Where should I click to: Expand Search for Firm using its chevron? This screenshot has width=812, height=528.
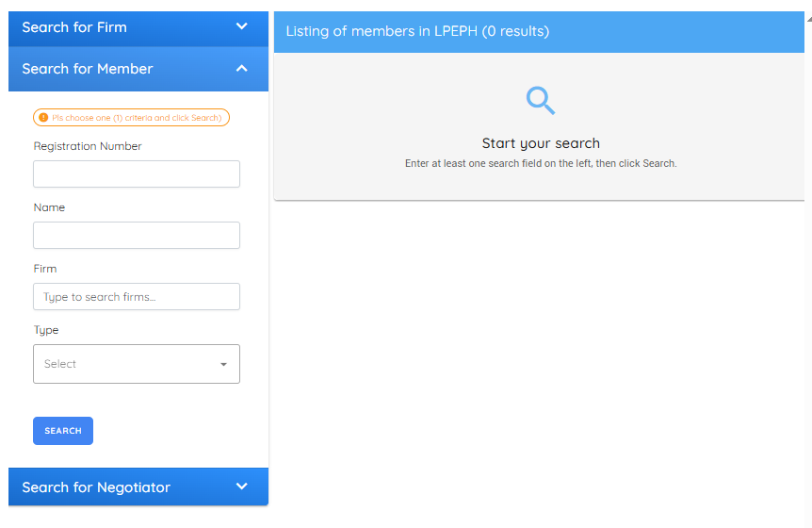(242, 26)
